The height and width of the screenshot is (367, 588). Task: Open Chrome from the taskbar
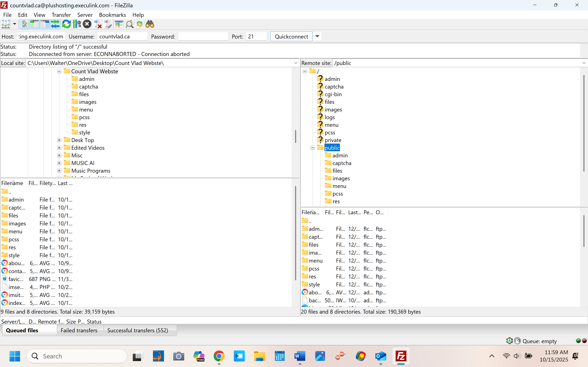click(x=219, y=356)
